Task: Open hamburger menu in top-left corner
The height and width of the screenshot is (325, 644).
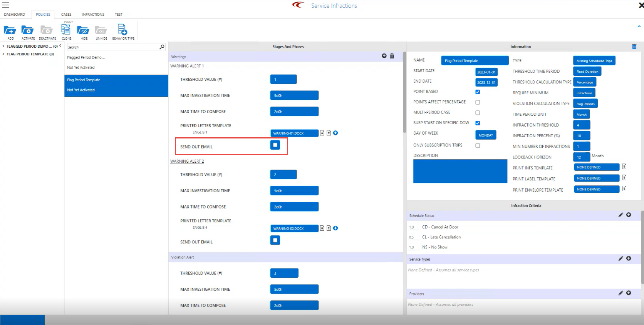Action: tap(6, 5)
